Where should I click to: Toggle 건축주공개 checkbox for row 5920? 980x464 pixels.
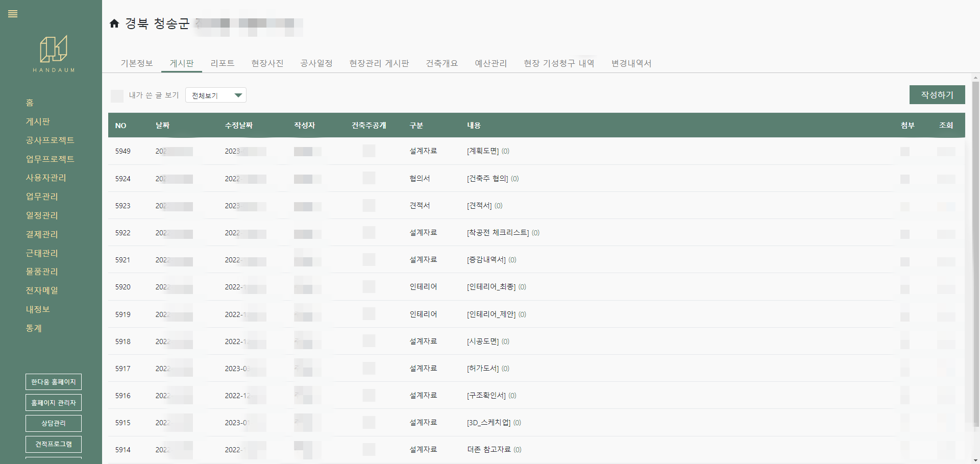coord(369,286)
